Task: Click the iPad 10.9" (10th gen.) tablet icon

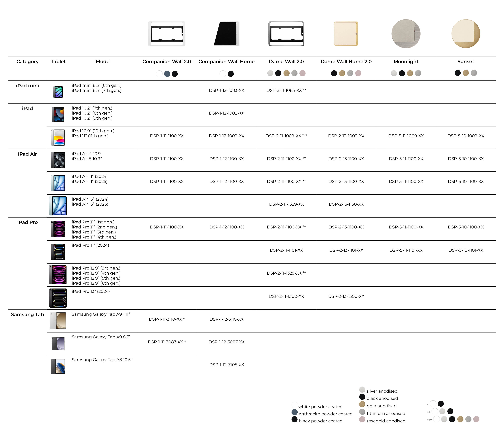Action: tap(58, 138)
